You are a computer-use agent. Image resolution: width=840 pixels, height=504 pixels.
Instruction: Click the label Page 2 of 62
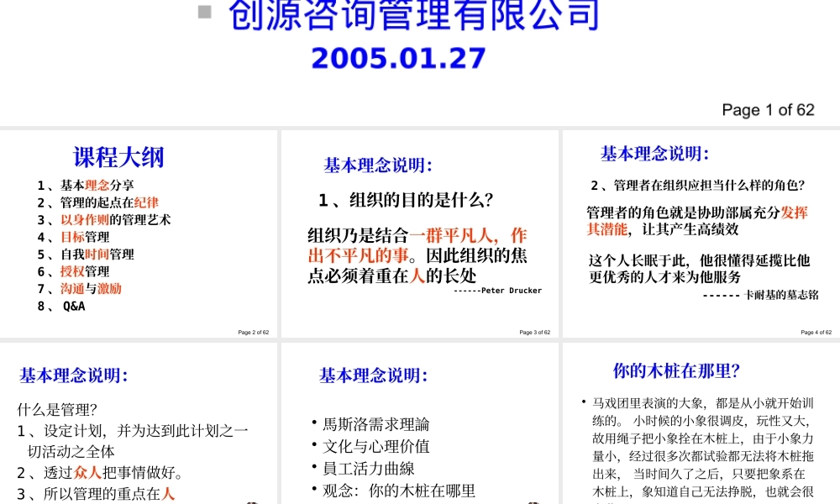(254, 332)
